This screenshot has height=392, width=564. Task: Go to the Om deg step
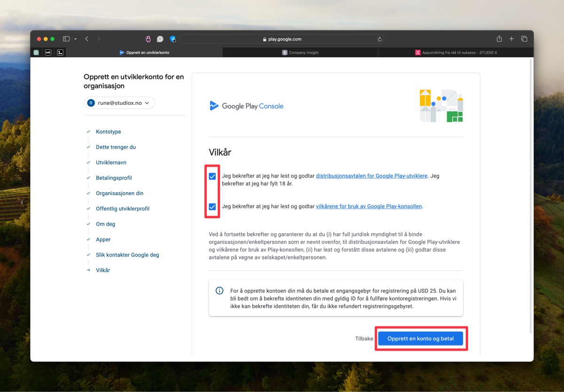tap(105, 224)
